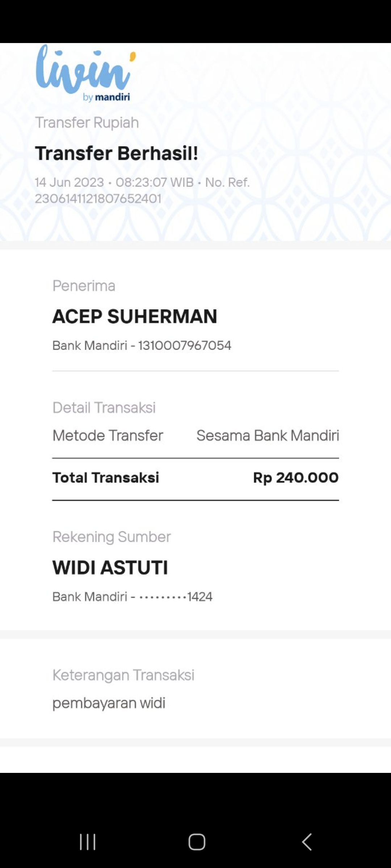The image size is (391, 868).
Task: Click the Sesama Bank Mandiri value
Action: point(268,436)
